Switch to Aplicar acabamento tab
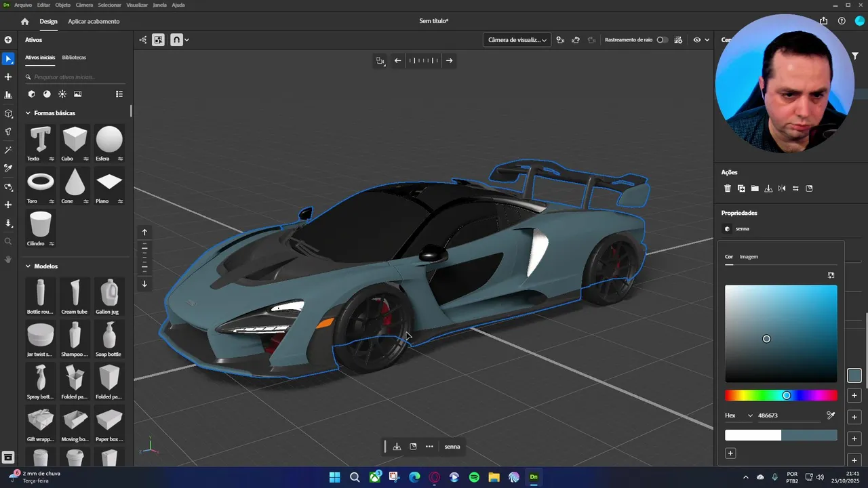868x488 pixels. click(94, 22)
